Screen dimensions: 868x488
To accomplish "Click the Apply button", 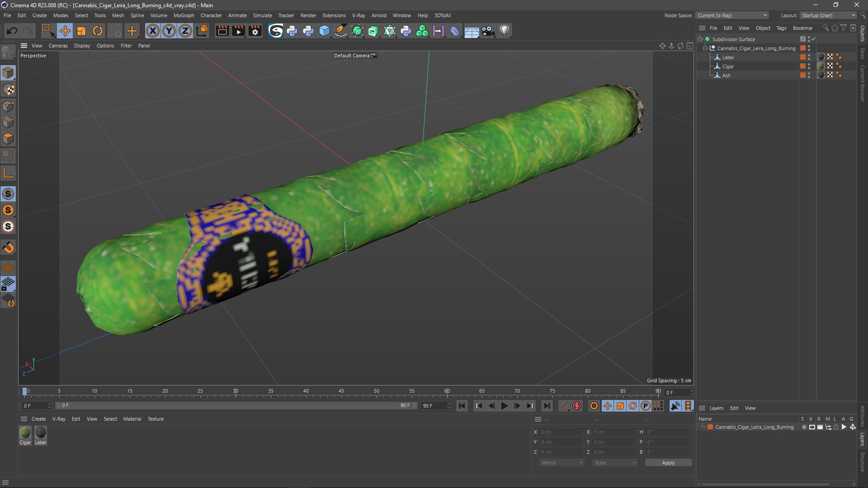I will click(x=668, y=463).
